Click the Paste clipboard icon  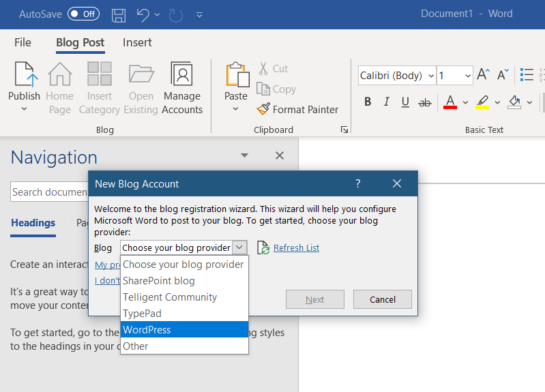[237, 74]
